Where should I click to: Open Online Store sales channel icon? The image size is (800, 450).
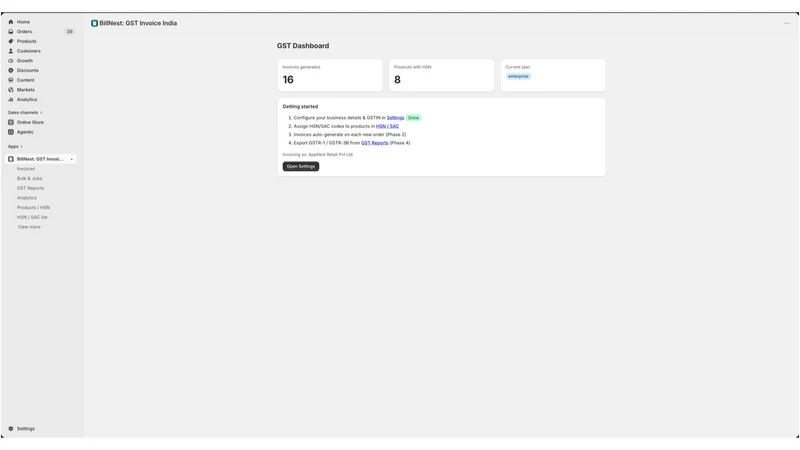pyautogui.click(x=11, y=122)
